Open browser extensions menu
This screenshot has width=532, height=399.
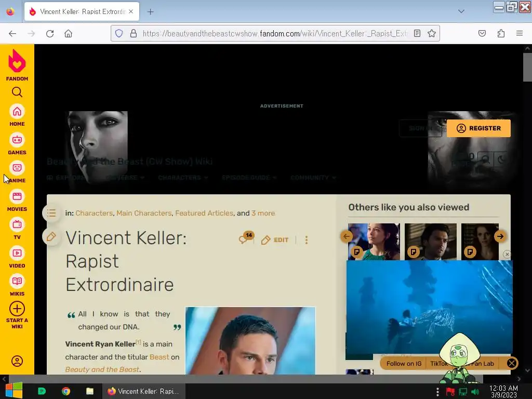pos(501,33)
